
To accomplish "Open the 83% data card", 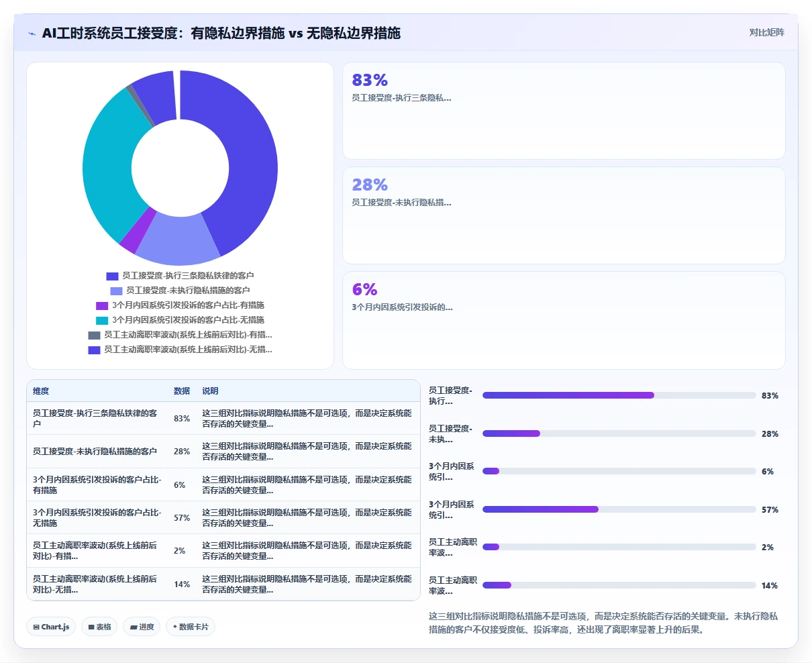I will pyautogui.click(x=564, y=111).
